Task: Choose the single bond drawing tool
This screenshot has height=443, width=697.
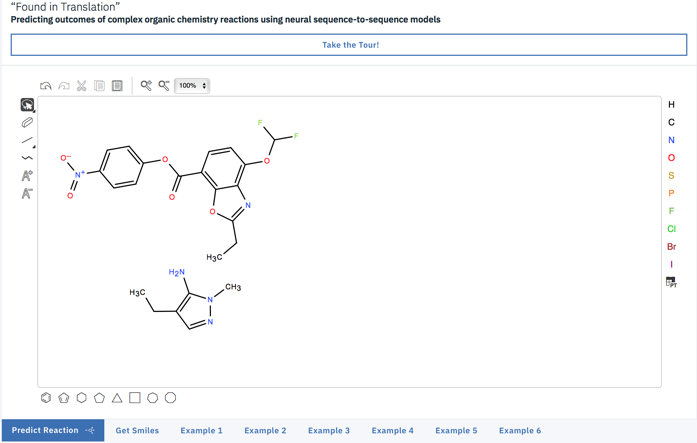Action: (x=27, y=140)
